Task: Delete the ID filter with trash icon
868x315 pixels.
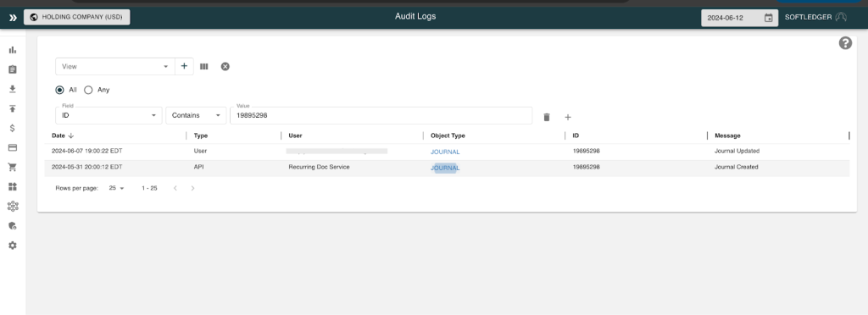Action: (x=547, y=117)
